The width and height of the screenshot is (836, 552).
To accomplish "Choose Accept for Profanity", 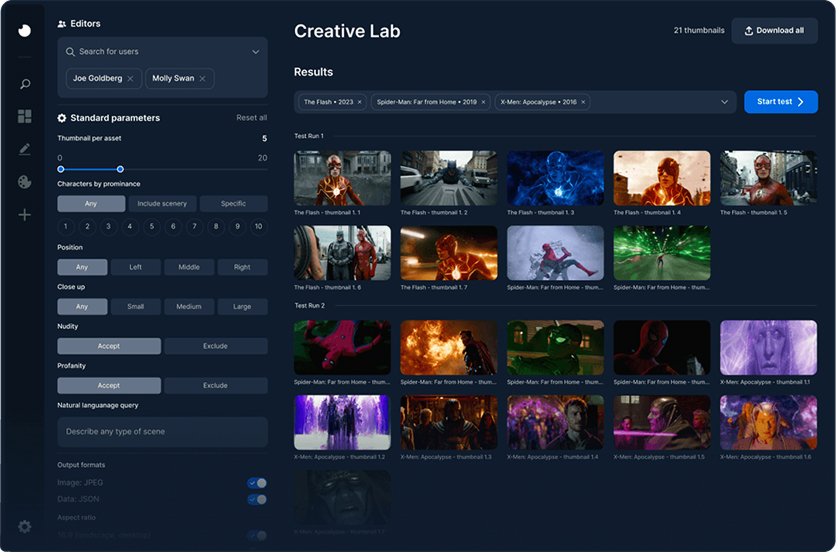I will 109,386.
